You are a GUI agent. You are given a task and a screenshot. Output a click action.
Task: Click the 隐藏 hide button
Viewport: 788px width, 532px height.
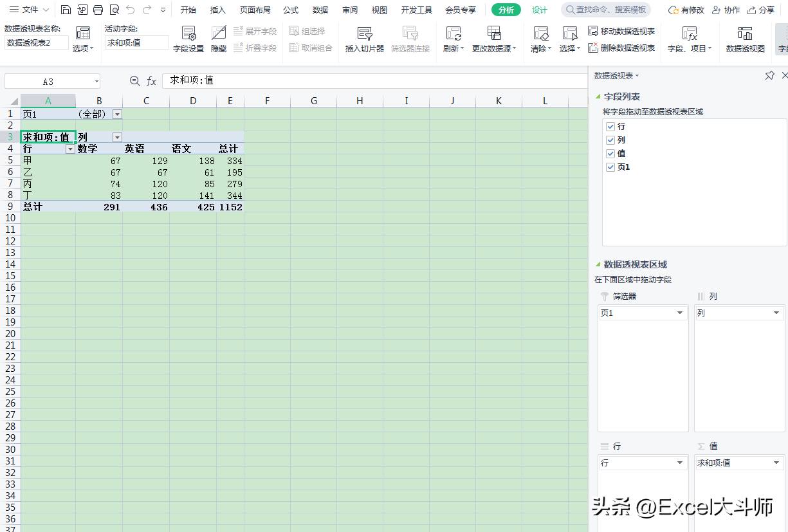point(219,40)
